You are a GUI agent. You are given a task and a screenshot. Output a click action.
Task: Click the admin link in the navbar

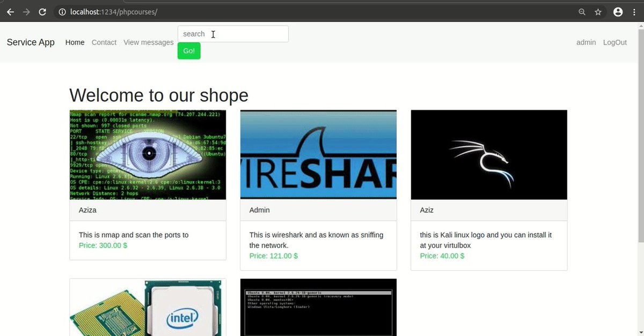click(586, 42)
